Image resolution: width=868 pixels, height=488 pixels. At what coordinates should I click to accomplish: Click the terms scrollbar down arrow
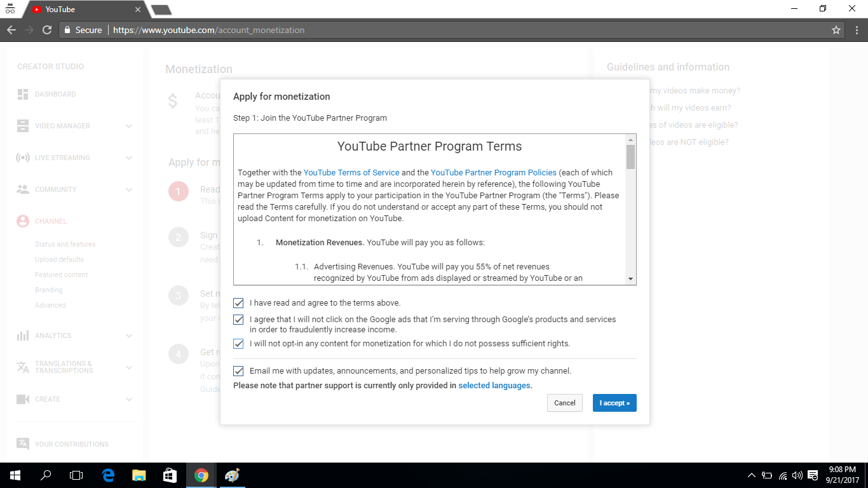pos(630,279)
